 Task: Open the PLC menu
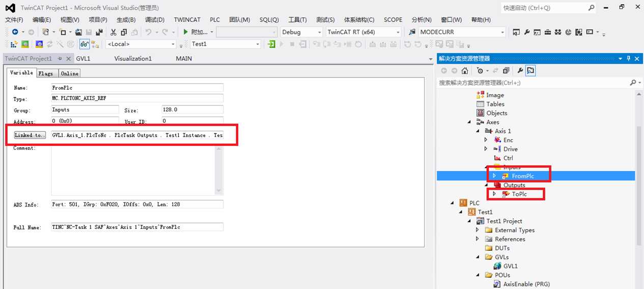[x=215, y=20]
